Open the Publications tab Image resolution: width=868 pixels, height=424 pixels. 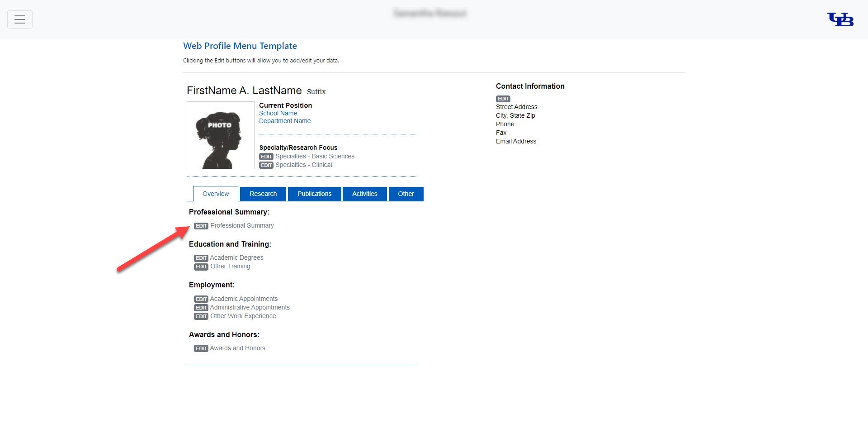(x=314, y=194)
